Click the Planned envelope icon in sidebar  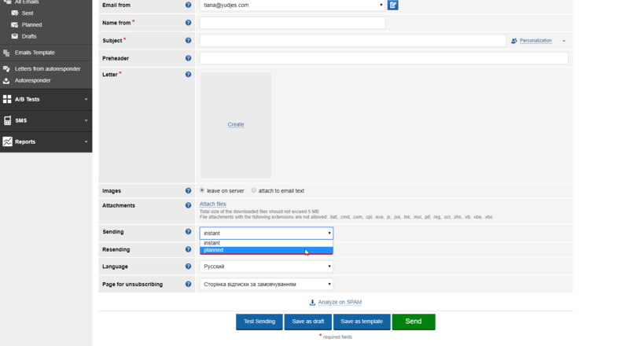click(x=15, y=24)
